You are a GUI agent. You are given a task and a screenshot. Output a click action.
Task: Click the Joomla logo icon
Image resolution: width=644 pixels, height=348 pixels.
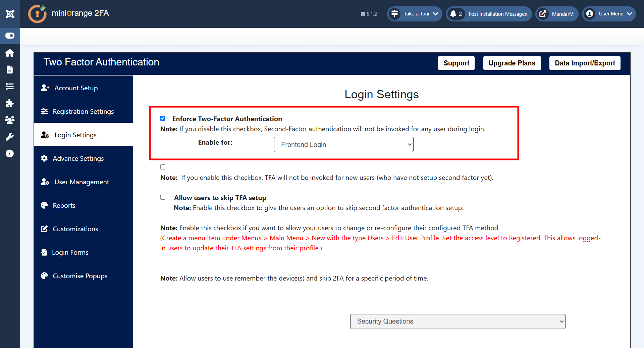click(10, 14)
